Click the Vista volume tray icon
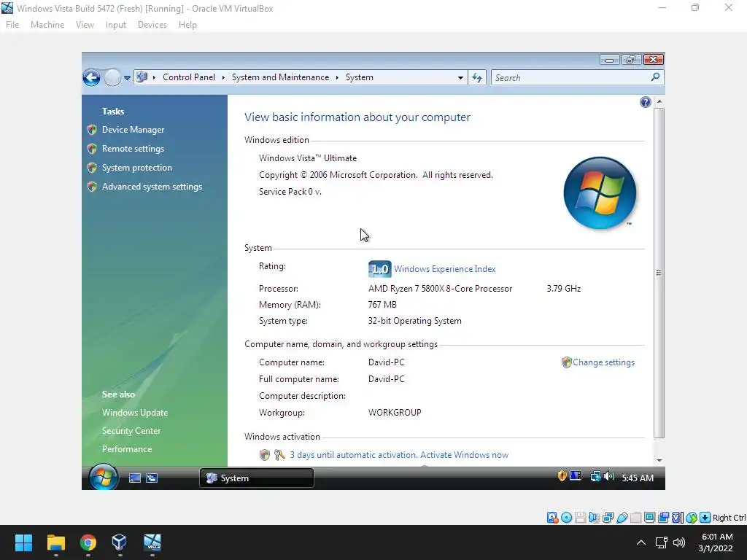The image size is (747, 560). (609, 476)
